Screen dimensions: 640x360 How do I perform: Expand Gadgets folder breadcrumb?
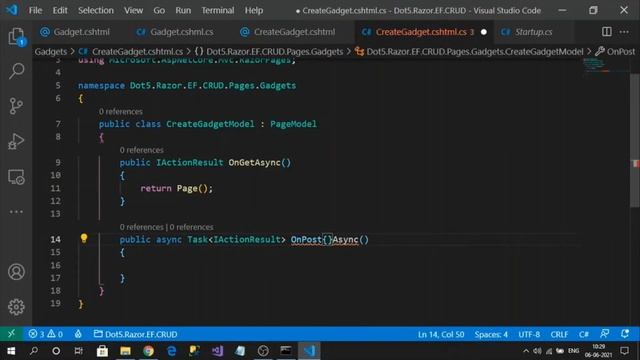(51, 51)
